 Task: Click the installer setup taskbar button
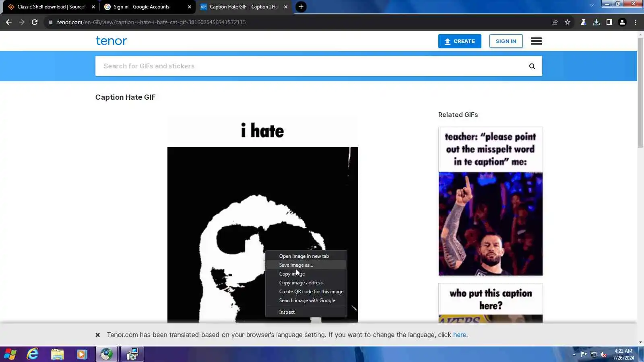click(x=132, y=354)
